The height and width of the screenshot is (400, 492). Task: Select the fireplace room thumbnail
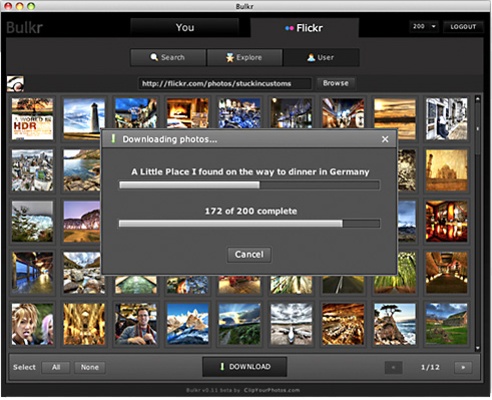[x=188, y=113]
